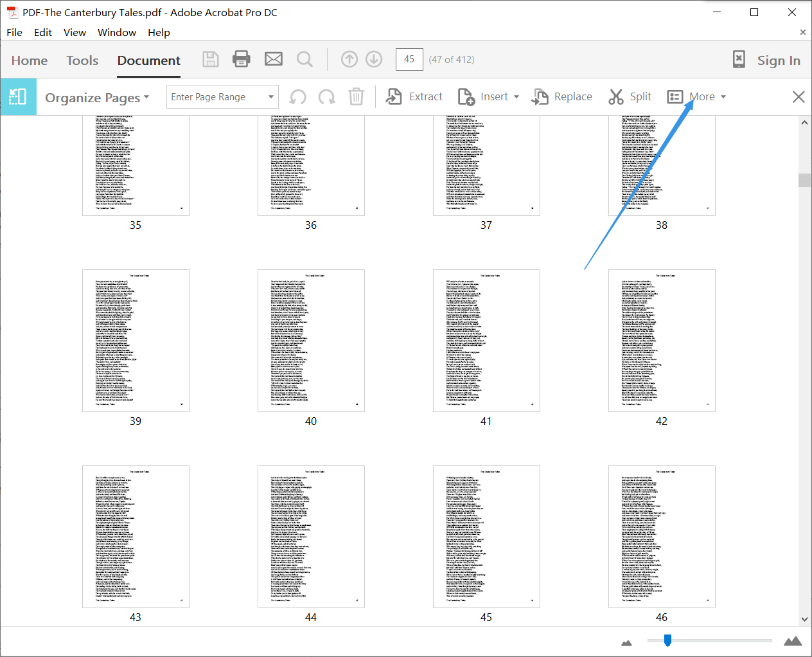
Task: Click the Print icon
Action: click(241, 59)
